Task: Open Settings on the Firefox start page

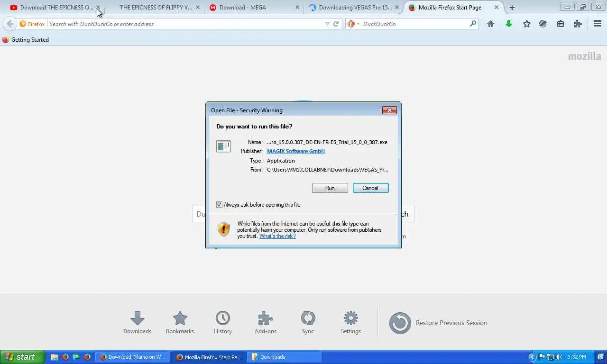Action: tap(351, 323)
